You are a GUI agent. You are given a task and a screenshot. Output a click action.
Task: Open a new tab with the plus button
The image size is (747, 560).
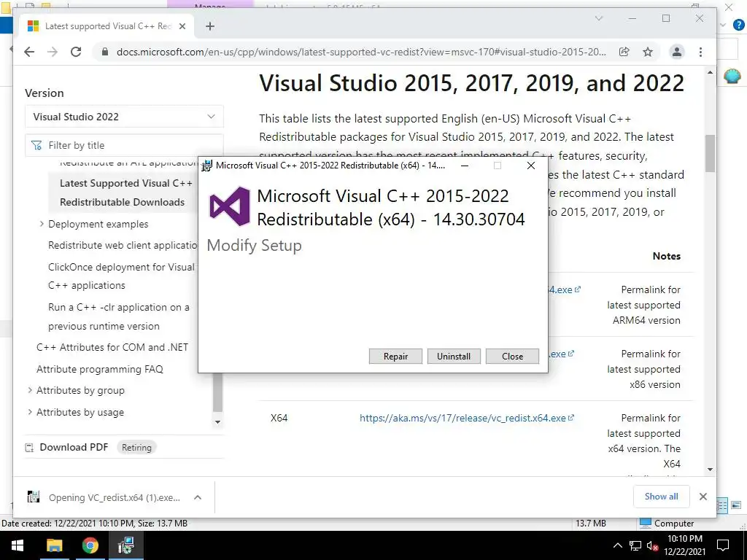pyautogui.click(x=210, y=26)
